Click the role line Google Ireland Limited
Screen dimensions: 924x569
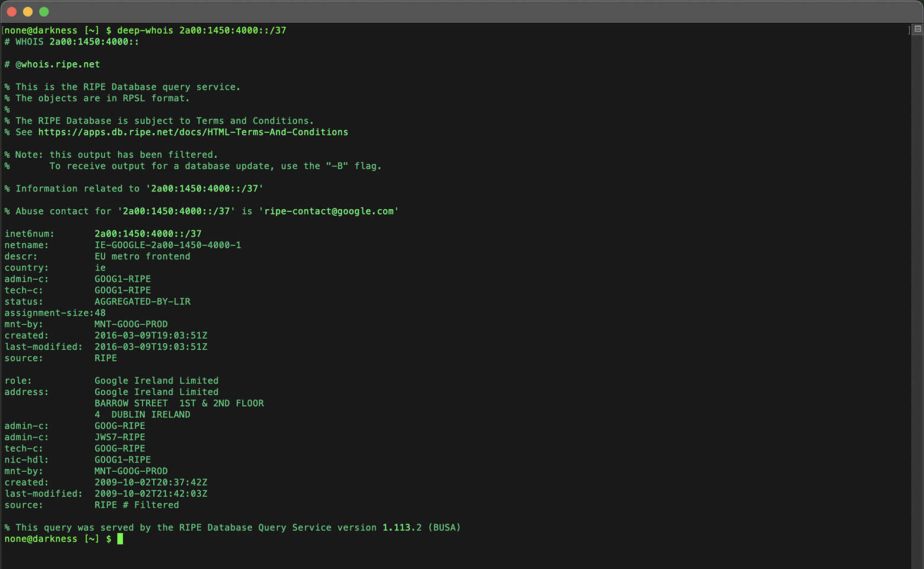156,380
